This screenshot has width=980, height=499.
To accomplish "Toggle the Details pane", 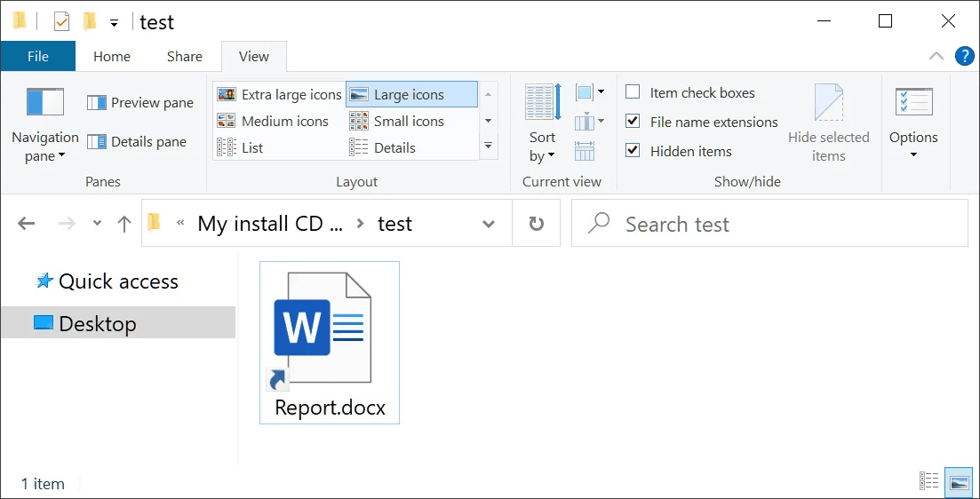I will (137, 142).
